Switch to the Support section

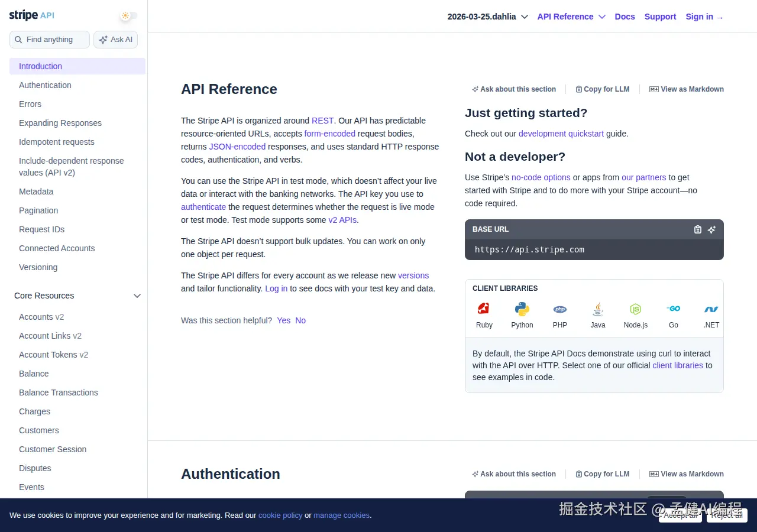coord(660,17)
